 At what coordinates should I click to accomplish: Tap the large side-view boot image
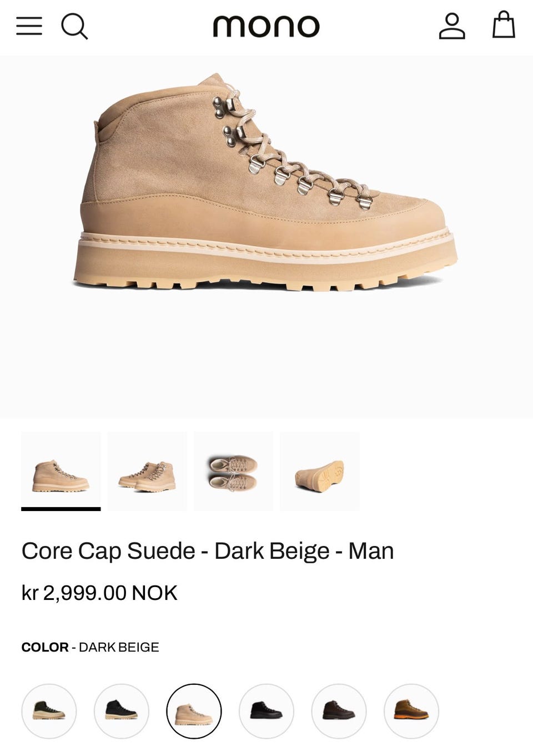pyautogui.click(x=265, y=182)
